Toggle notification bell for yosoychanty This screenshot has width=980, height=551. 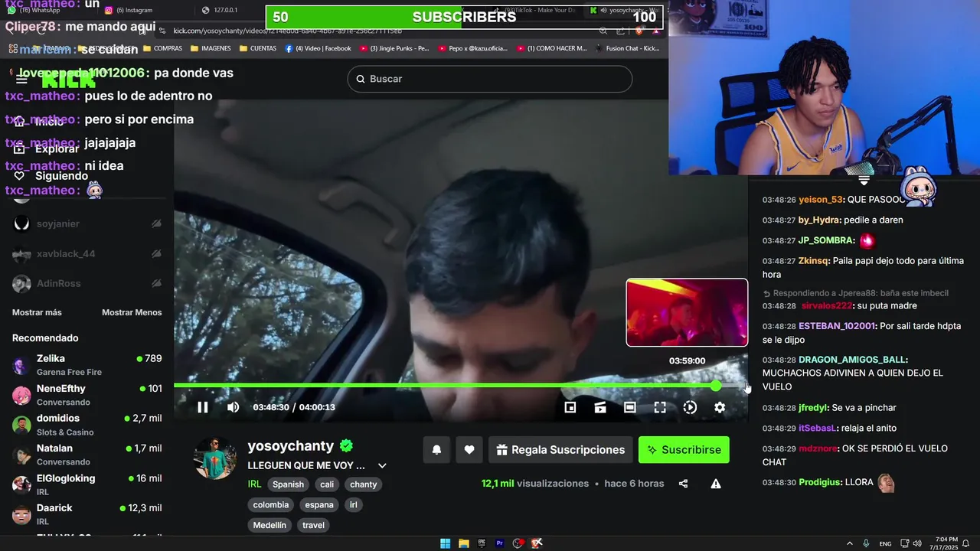point(436,450)
